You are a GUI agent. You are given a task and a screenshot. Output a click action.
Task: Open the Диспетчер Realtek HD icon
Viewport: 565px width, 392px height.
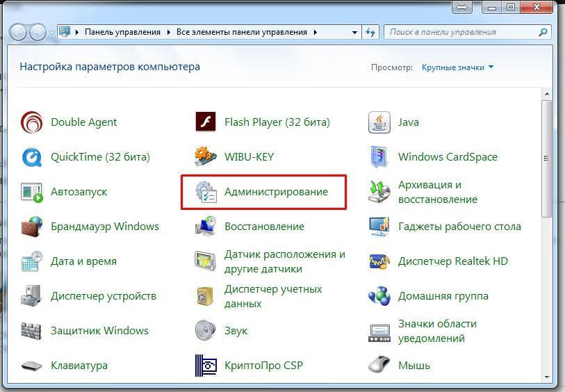click(x=379, y=261)
